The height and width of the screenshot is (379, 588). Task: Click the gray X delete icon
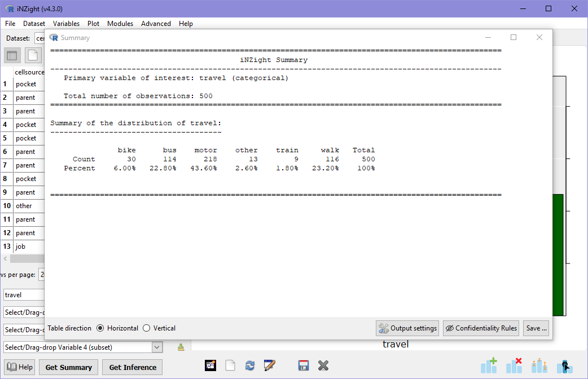pos(323,365)
